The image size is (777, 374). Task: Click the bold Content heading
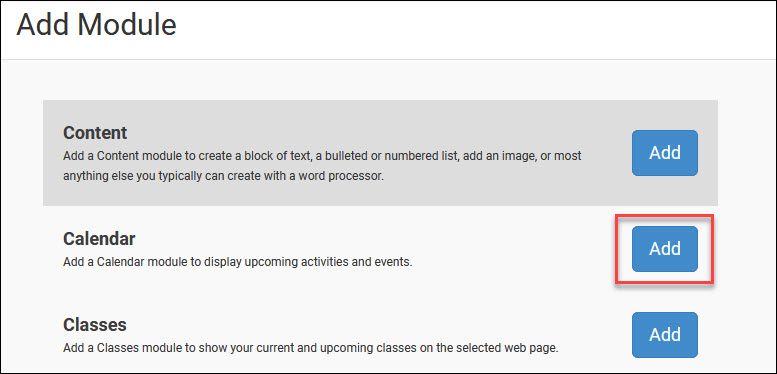[95, 133]
